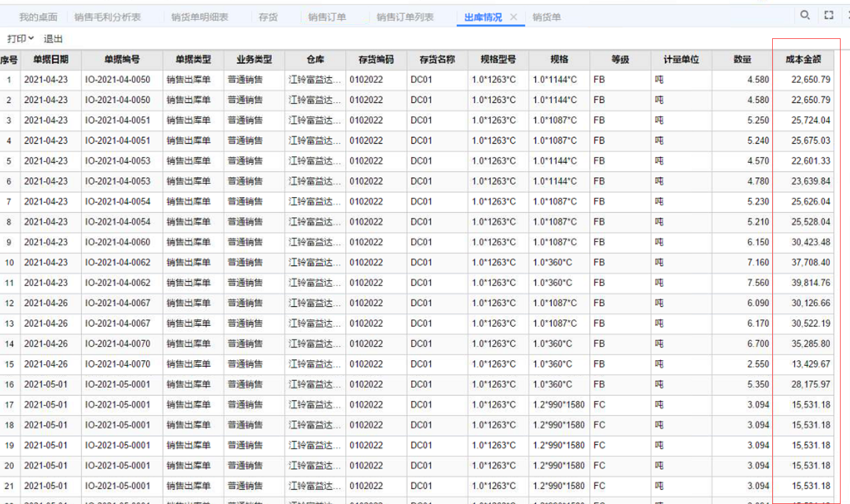Toggle the fullscreen icon at top right
Image resolution: width=850 pixels, height=504 pixels.
[x=829, y=16]
